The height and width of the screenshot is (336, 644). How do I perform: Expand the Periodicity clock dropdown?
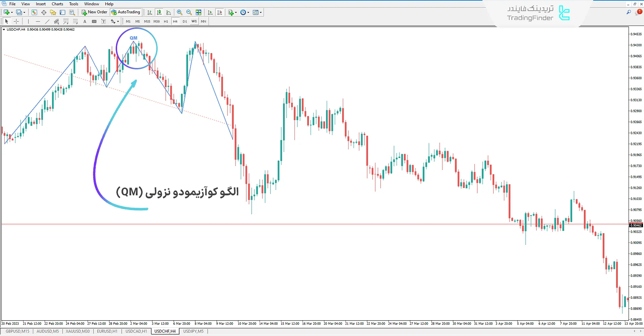[x=248, y=13]
